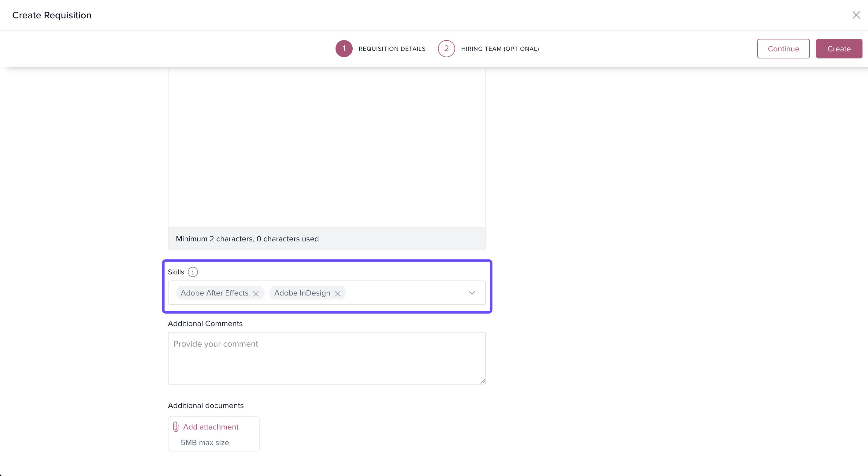Image resolution: width=868 pixels, height=476 pixels.
Task: Switch to Hiring Team (Optional) step
Action: (x=500, y=49)
